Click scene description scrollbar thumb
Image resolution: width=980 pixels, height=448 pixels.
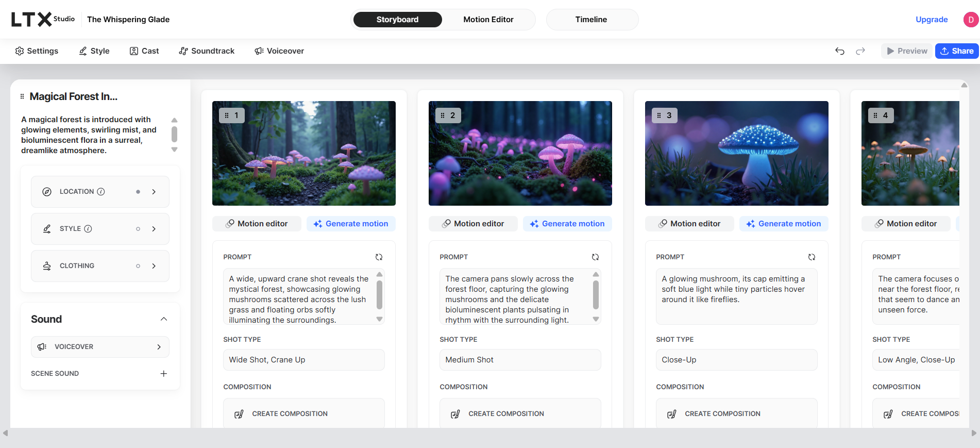tap(174, 134)
